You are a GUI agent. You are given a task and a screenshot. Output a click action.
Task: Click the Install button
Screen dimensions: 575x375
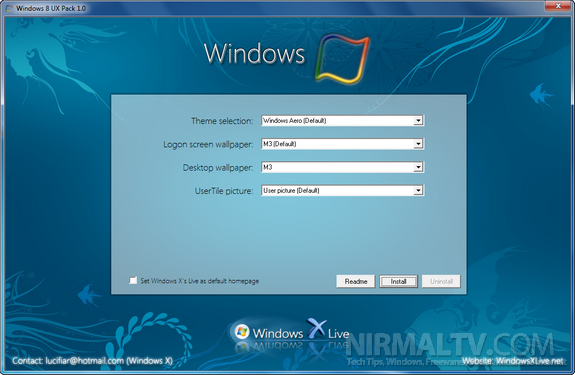(x=398, y=281)
